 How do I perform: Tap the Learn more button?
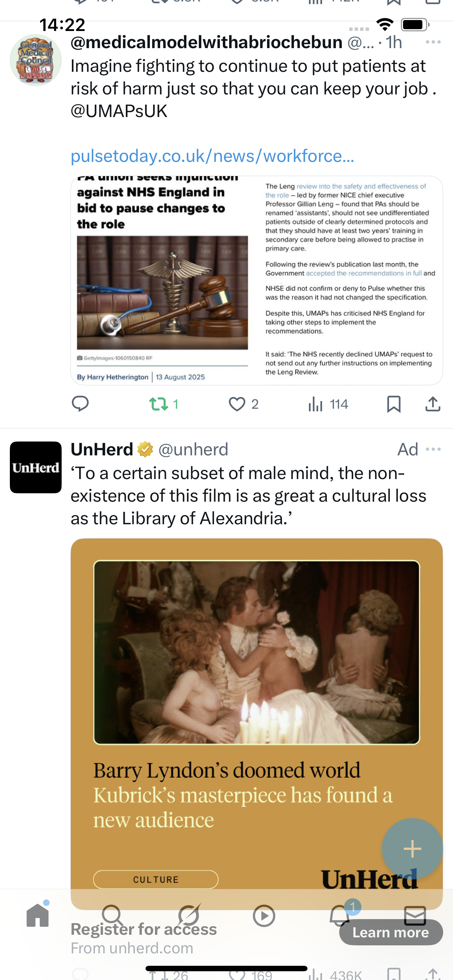pyautogui.click(x=391, y=932)
